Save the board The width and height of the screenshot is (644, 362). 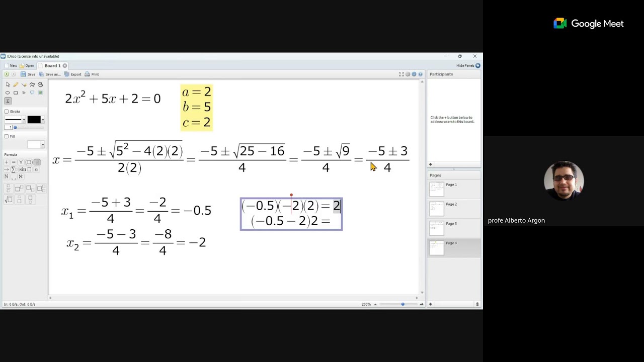click(x=28, y=74)
